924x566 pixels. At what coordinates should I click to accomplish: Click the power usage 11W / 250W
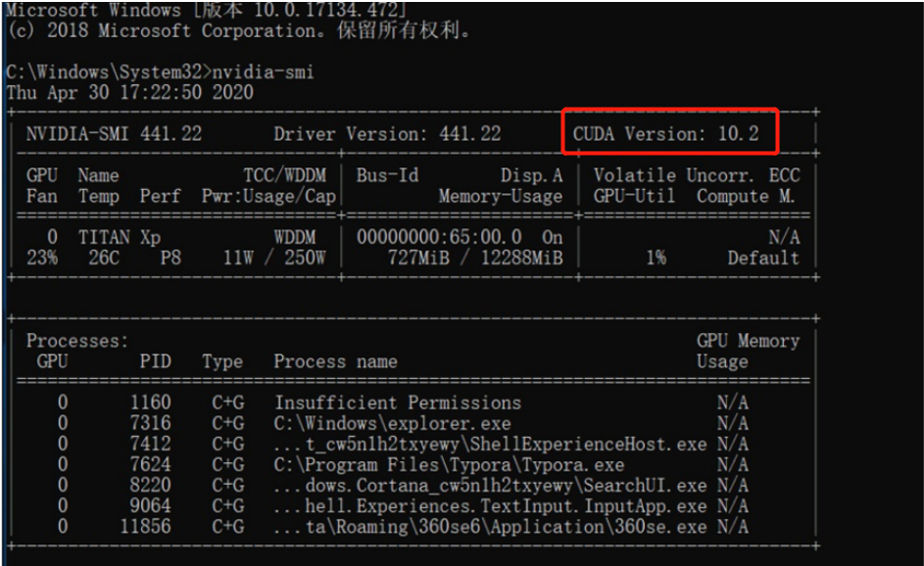tap(274, 258)
